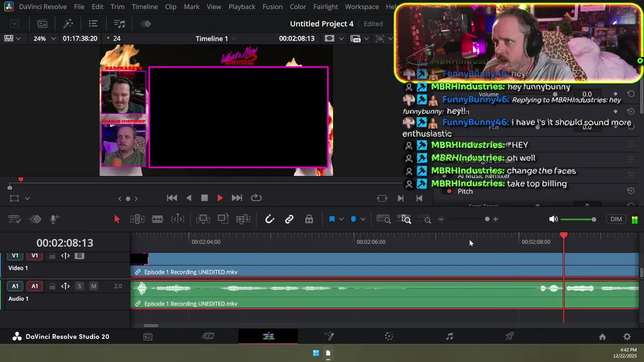Click the Stop button
Image resolution: width=644 pixels, height=362 pixels.
pyautogui.click(x=204, y=198)
